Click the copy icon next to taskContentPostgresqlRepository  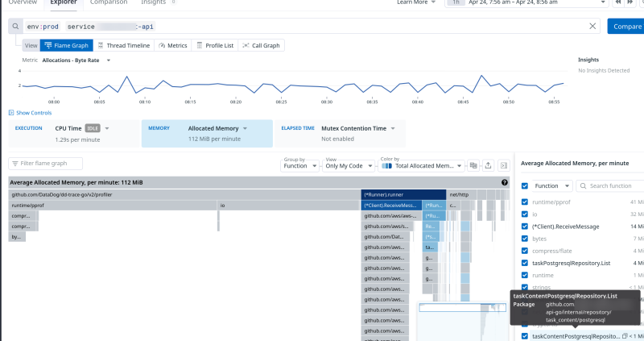(x=625, y=336)
